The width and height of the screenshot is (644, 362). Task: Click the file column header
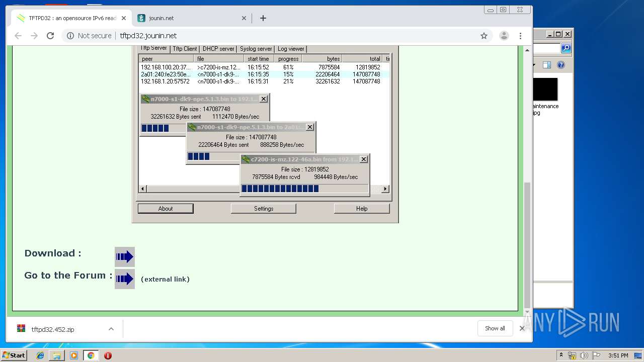pos(219,59)
